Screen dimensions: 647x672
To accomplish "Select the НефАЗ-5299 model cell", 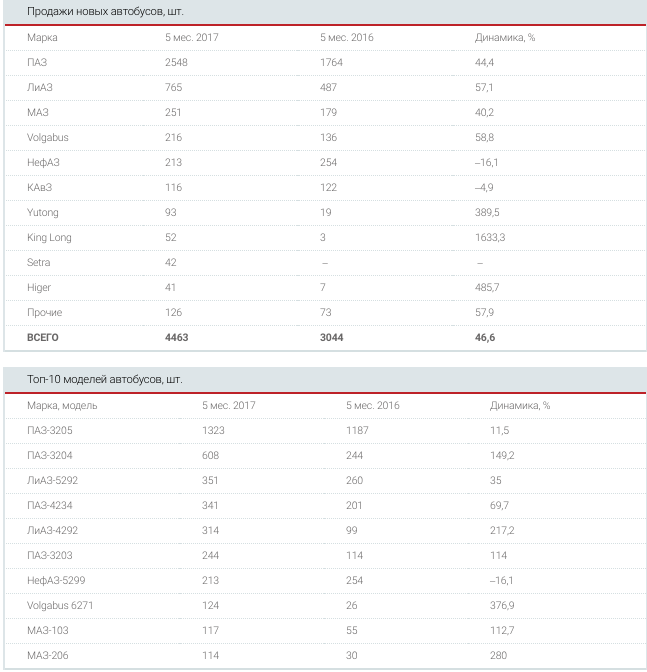I will (56, 581).
